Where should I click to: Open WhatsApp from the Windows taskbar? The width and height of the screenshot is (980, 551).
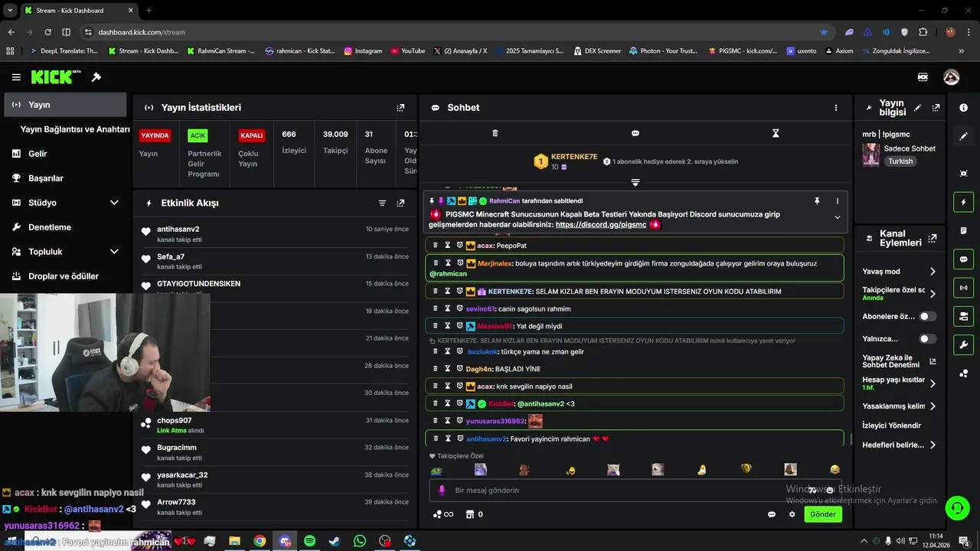[x=360, y=541]
